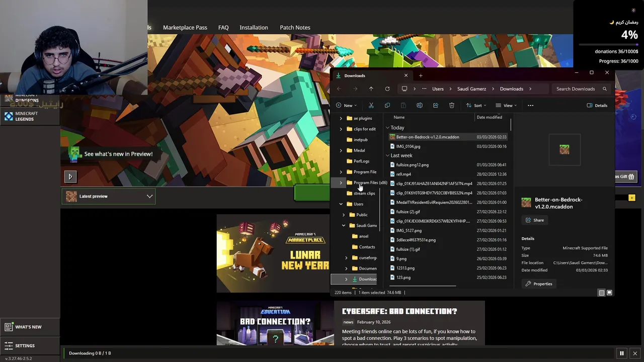
Task: Collapse the Users folder in tree
Action: (x=341, y=204)
